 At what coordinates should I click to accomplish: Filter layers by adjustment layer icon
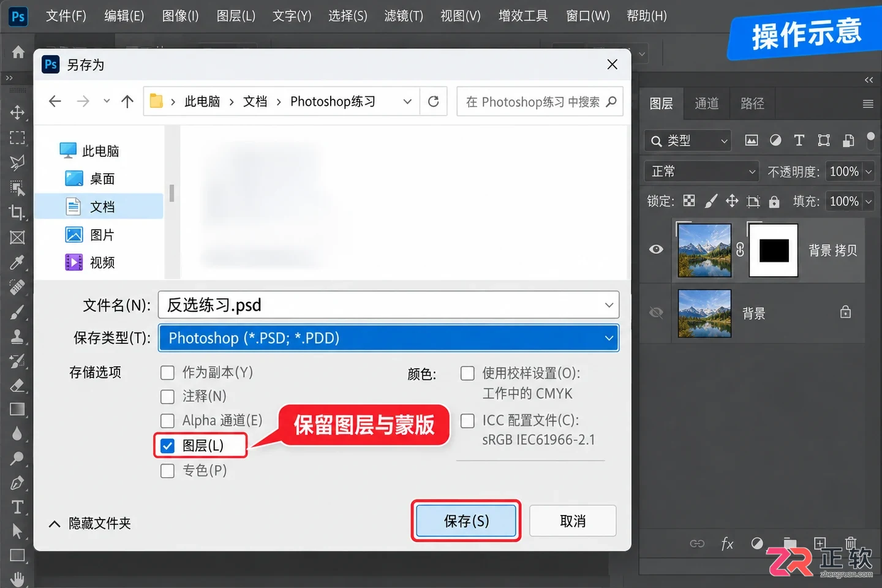(775, 140)
